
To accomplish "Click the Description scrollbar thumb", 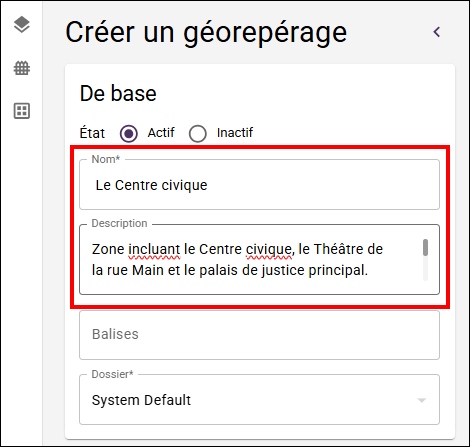I will [x=425, y=248].
